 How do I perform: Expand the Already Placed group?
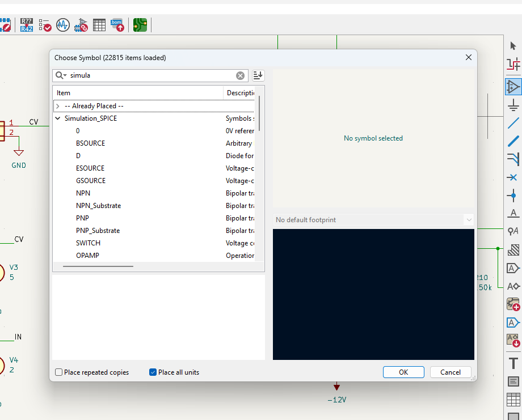click(58, 106)
